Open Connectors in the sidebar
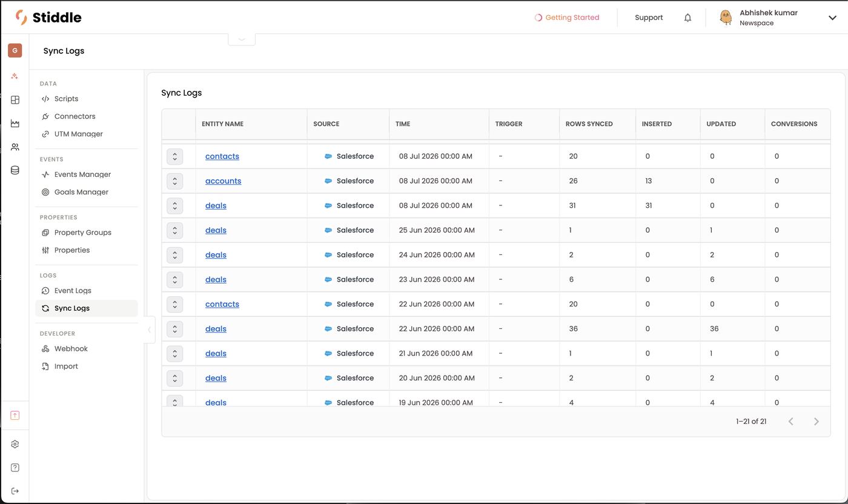Image resolution: width=848 pixels, height=504 pixels. pyautogui.click(x=87, y=116)
